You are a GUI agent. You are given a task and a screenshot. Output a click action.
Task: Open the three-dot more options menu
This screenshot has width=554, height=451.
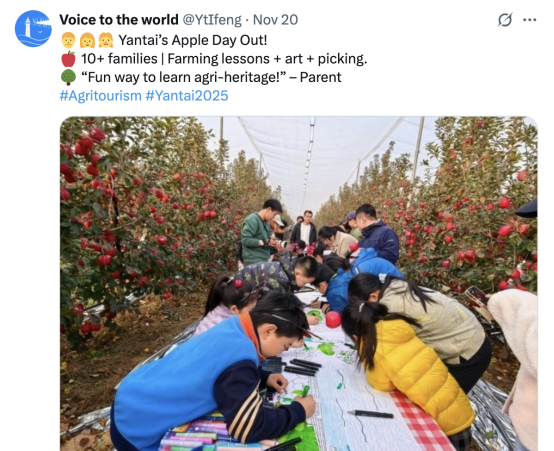[x=530, y=20]
